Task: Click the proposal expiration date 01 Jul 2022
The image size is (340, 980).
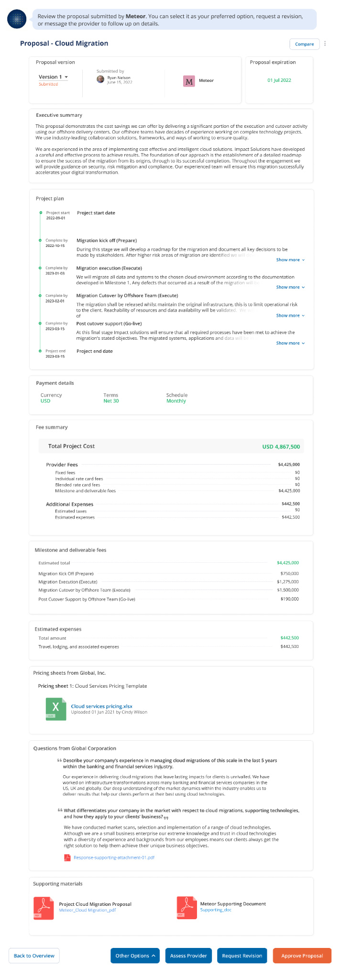Action: click(279, 80)
